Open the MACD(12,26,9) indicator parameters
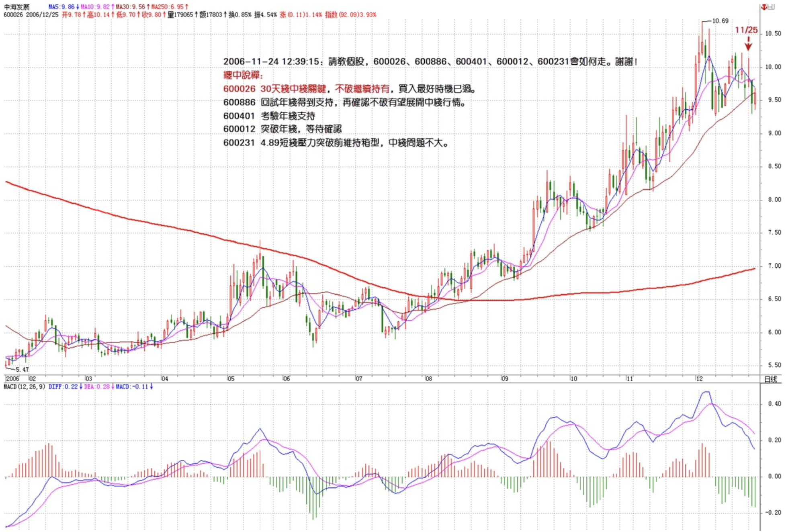The height and width of the screenshot is (532, 786). click(24, 387)
